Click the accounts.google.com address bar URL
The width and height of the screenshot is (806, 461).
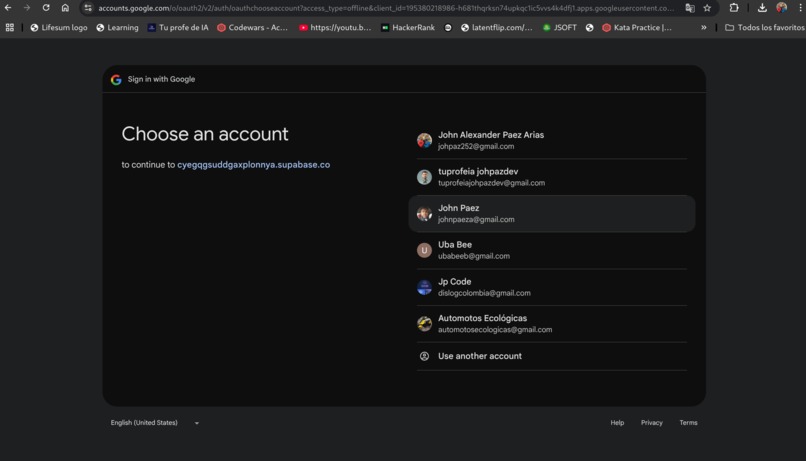(386, 8)
